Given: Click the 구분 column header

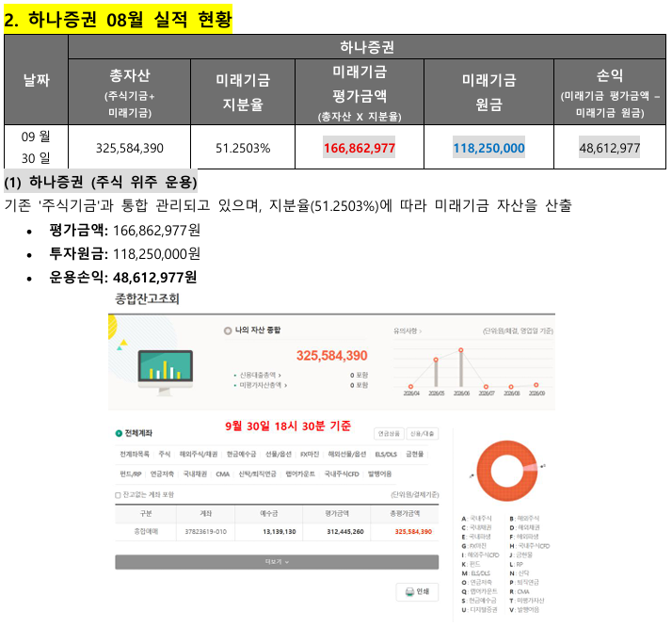Looking at the screenshot, I should click(146, 513).
